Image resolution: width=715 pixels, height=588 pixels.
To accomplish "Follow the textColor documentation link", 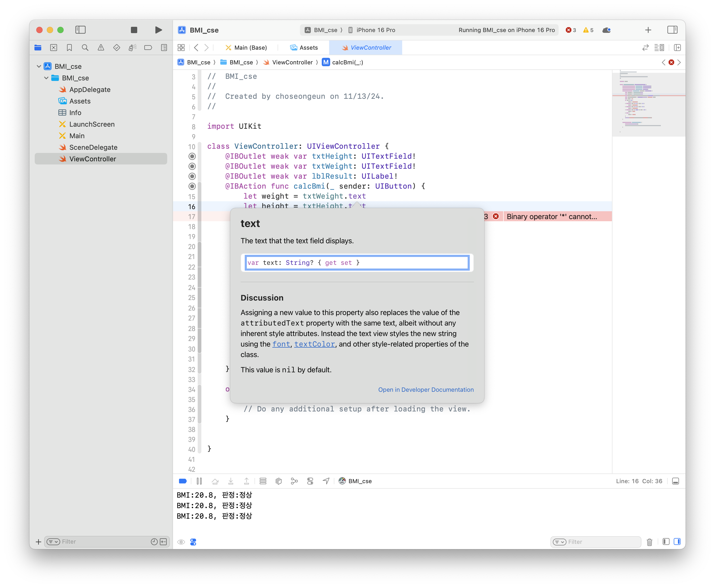I will (314, 344).
